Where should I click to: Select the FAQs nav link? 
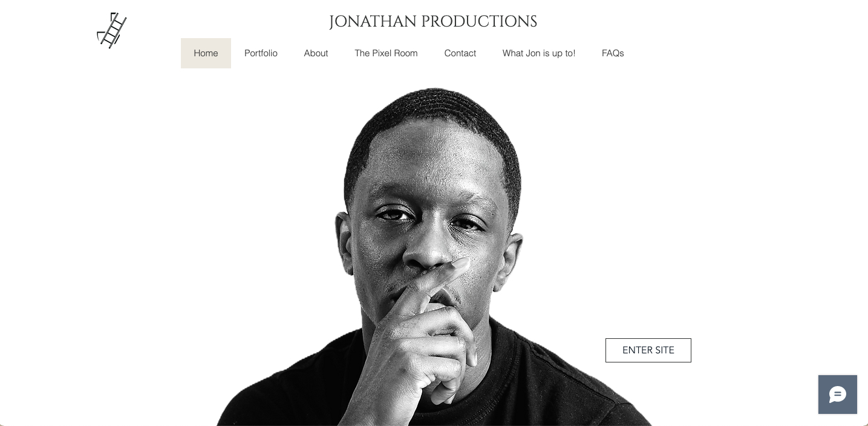tap(613, 53)
